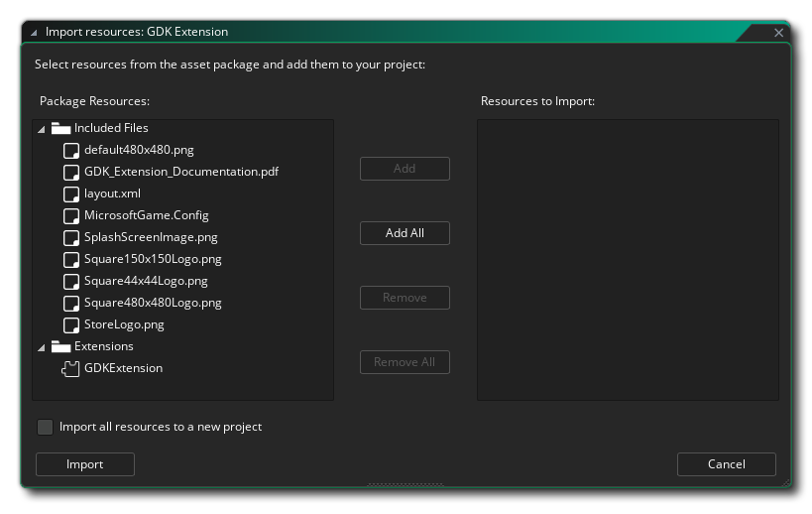Close the Import resources window
The image size is (812, 514).
click(x=778, y=32)
